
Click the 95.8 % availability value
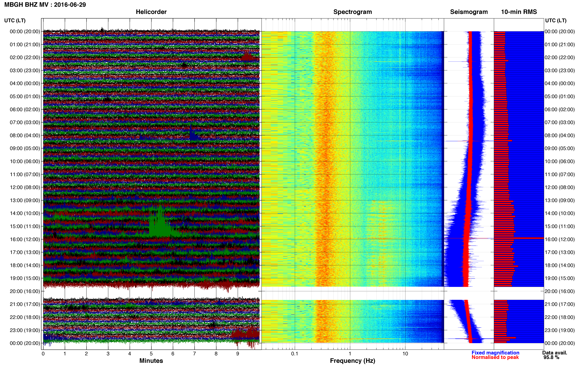coord(551,357)
